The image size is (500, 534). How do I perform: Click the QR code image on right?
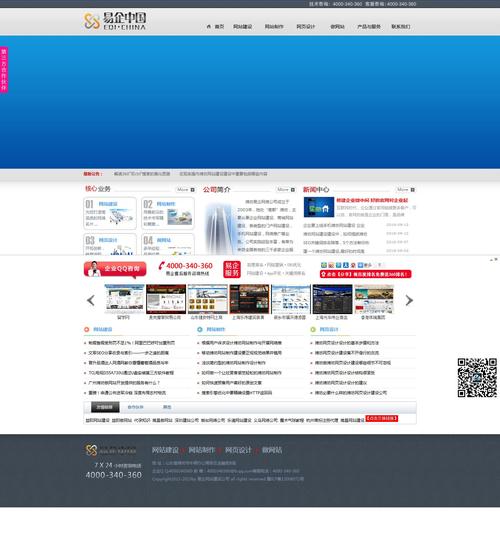click(x=477, y=378)
